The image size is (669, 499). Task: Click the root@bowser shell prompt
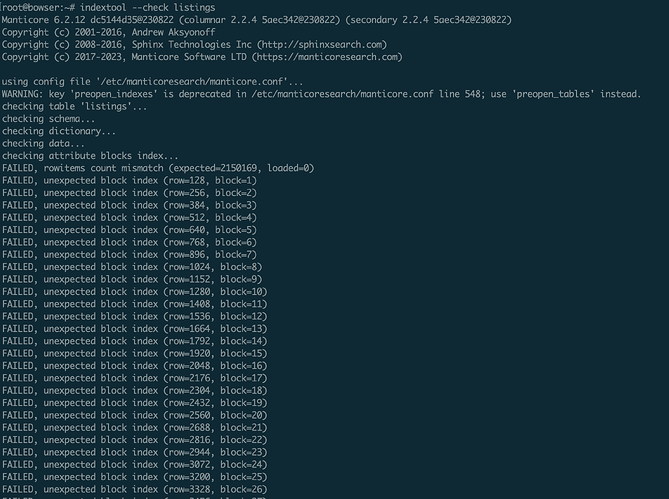[x=38, y=8]
